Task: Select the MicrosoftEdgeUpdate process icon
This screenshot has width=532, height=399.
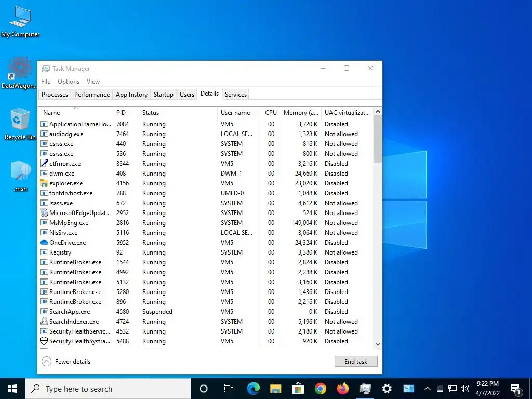Action: pyautogui.click(x=44, y=212)
